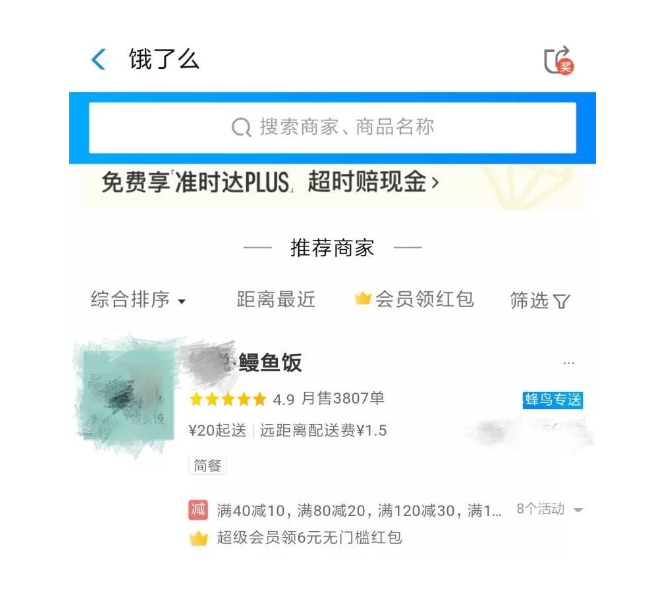Viewport: 672px width, 594px height.
Task: Select the 距离最近 sort tab
Action: (276, 300)
